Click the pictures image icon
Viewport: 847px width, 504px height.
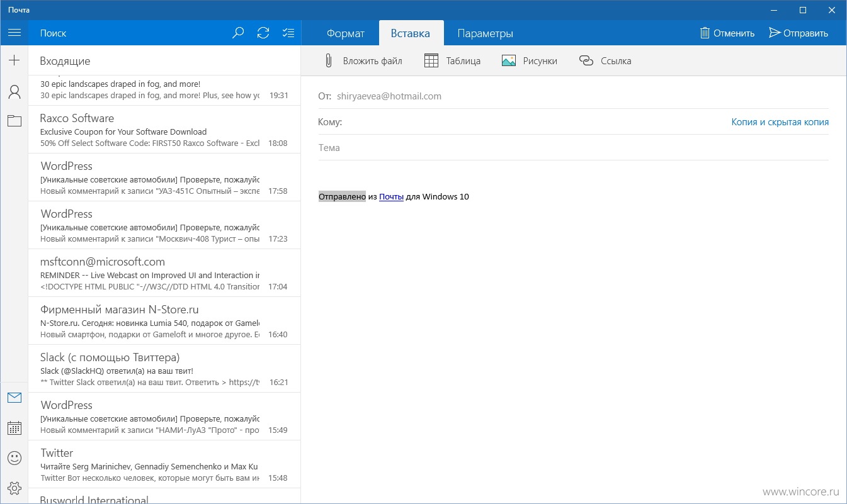(x=509, y=61)
